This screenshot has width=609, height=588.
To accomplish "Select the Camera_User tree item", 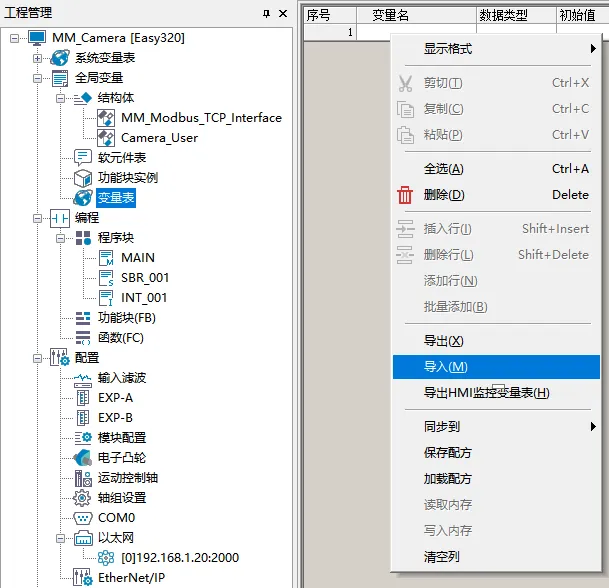I will tap(159, 138).
